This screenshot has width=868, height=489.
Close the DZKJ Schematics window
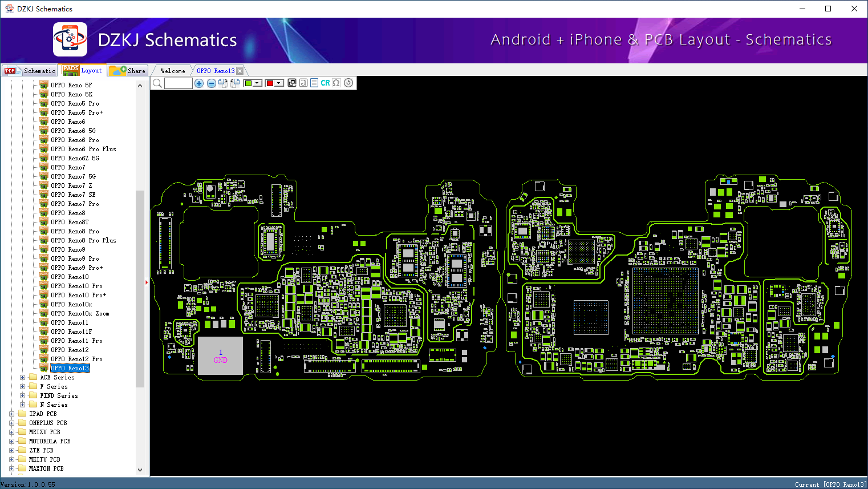[854, 9]
